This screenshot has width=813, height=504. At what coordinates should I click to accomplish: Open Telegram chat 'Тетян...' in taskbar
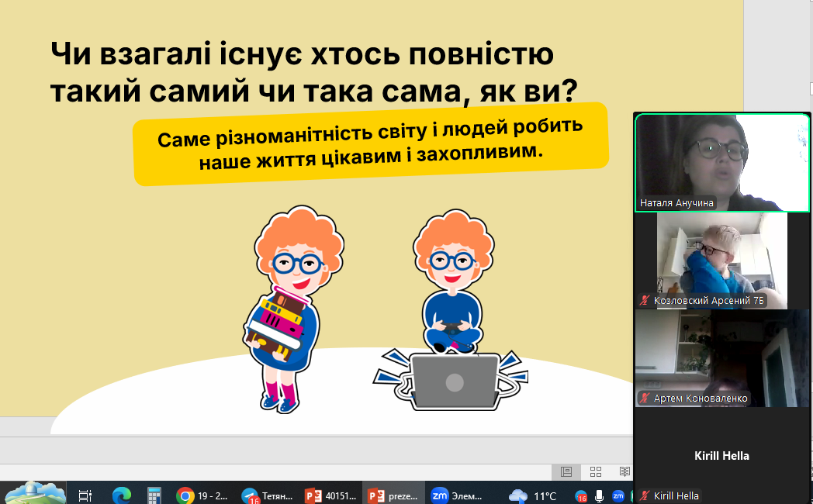[x=268, y=495]
